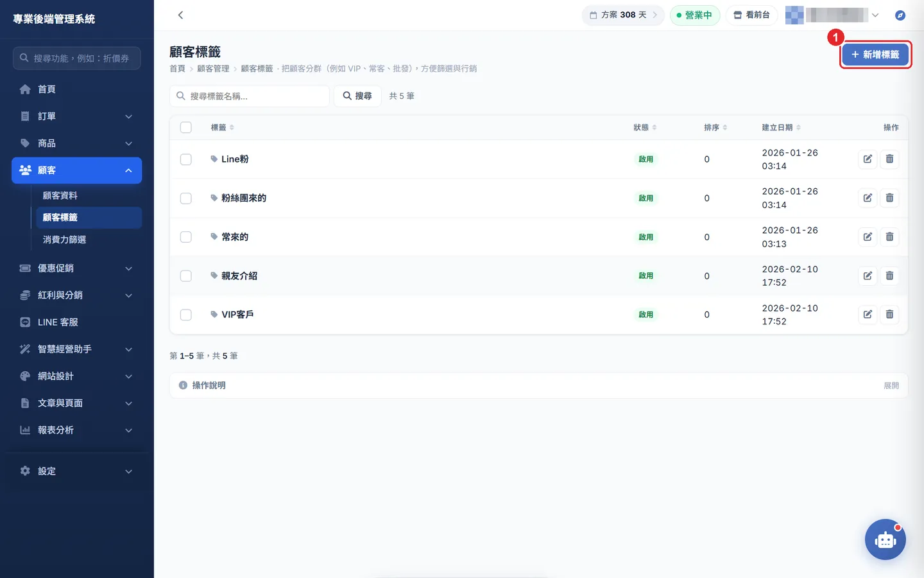Check the 親友介紹 row checkbox

click(186, 276)
